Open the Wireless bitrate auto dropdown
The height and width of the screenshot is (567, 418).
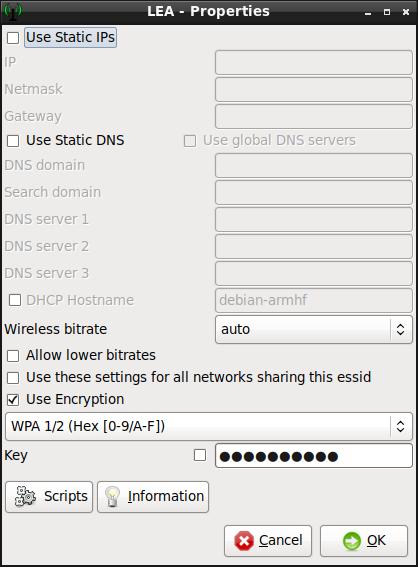[x=314, y=329]
